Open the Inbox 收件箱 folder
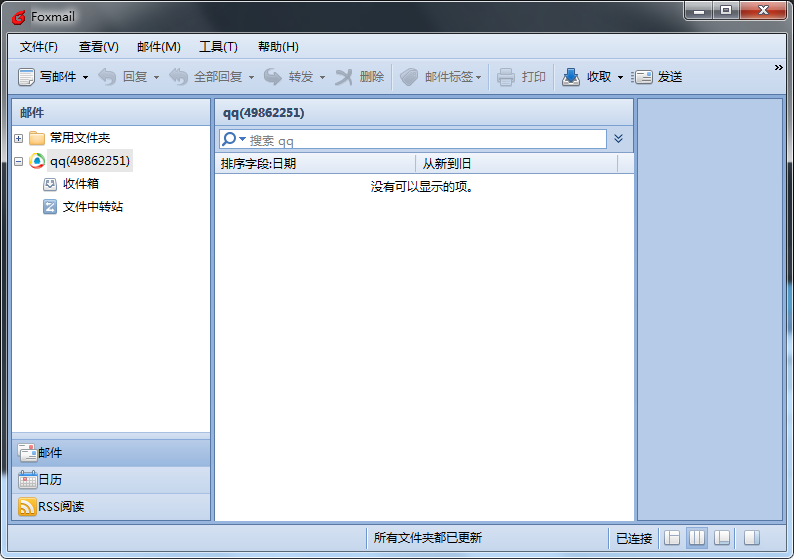The height and width of the screenshot is (559, 794). coord(81,184)
